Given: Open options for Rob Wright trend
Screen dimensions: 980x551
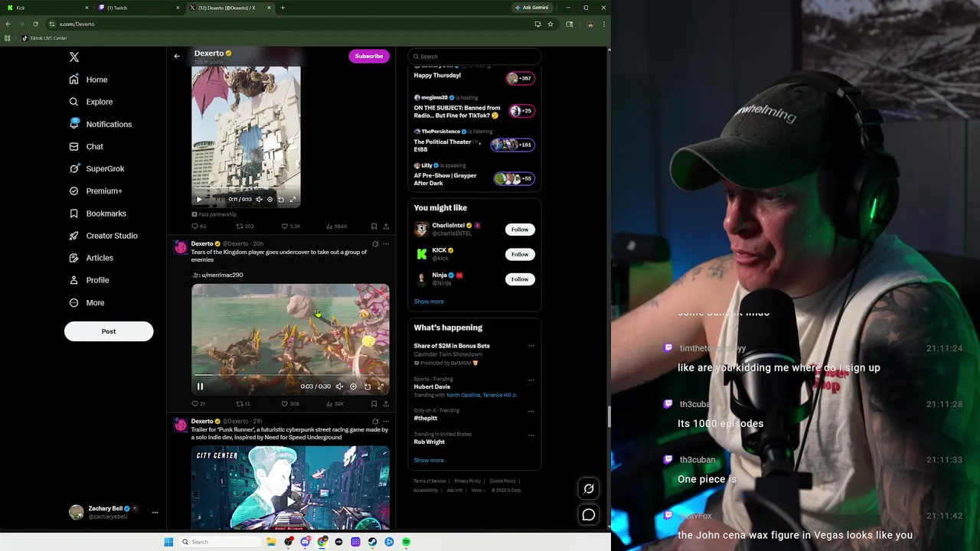Looking at the screenshot, I should click(531, 435).
